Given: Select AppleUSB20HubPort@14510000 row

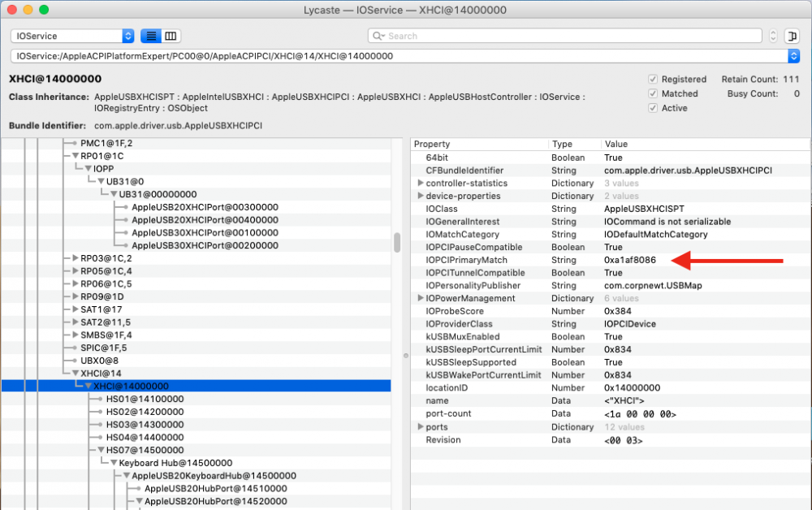Looking at the screenshot, I should point(197,488).
